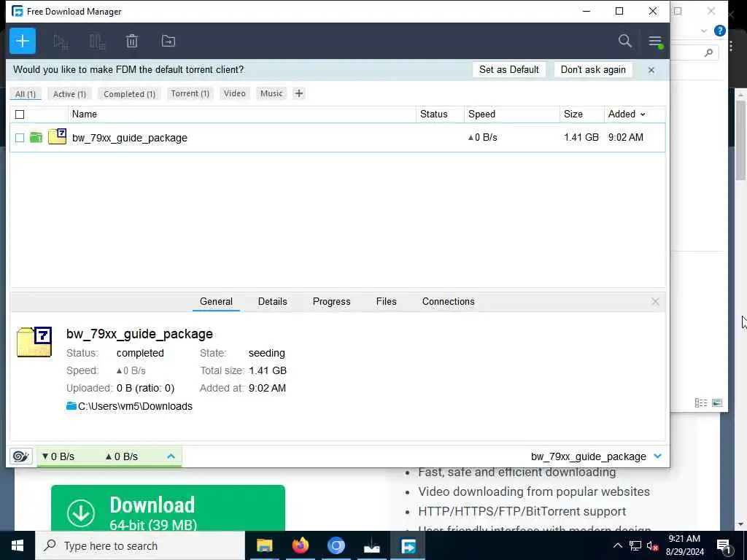The image size is (747, 560).
Task: Open File Explorer from taskbar
Action: coord(264,545)
